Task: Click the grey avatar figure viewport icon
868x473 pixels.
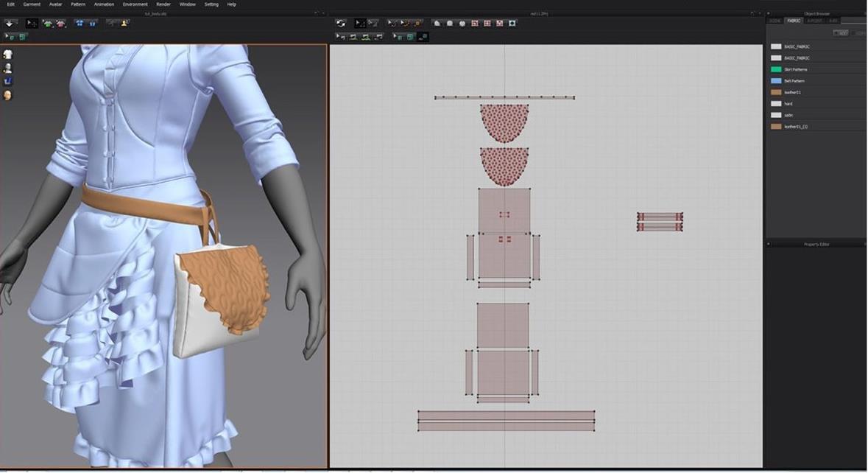Action: click(8, 68)
